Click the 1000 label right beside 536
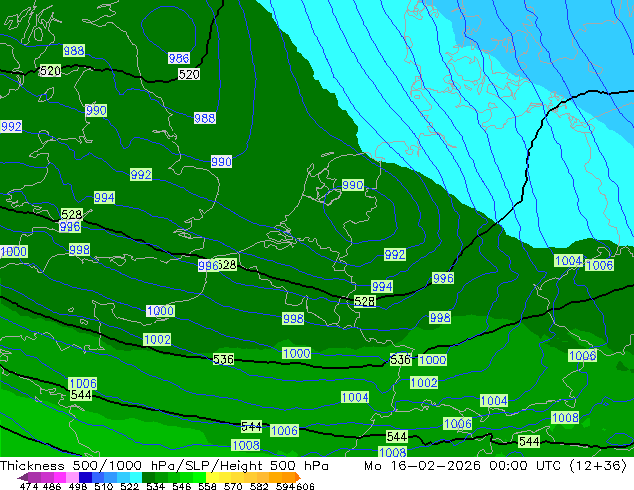 tap(432, 360)
